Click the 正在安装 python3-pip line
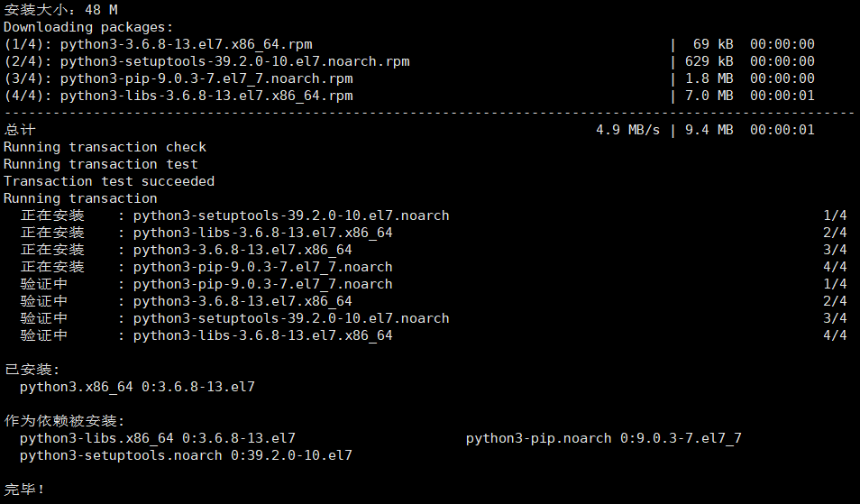This screenshot has width=860, height=504. pyautogui.click(x=262, y=267)
